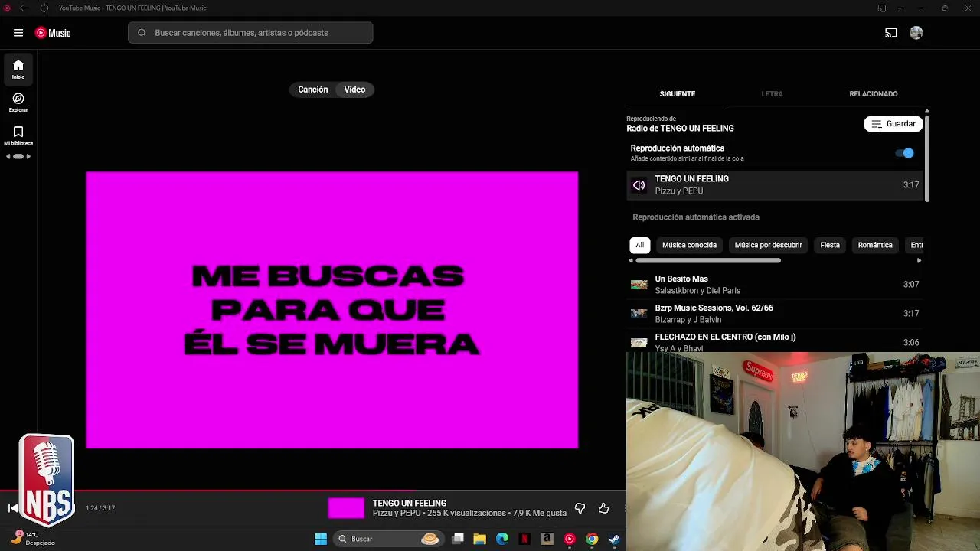Click the filter chips horizontal scrollbar
Screen dimensions: 980x551
click(708, 260)
